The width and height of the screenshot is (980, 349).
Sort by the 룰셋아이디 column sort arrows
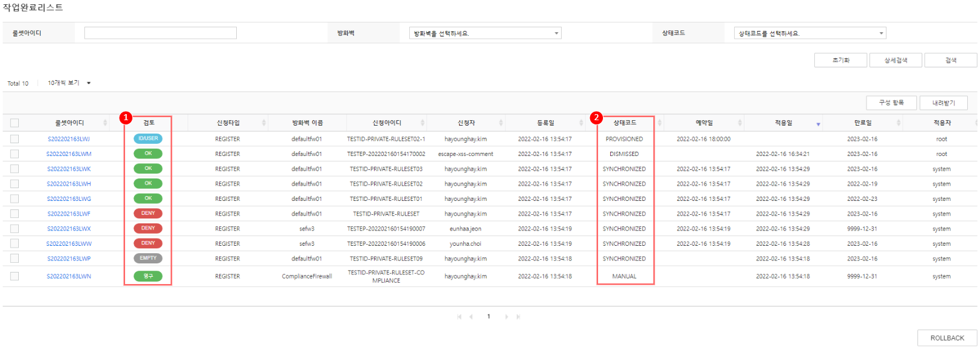point(105,123)
